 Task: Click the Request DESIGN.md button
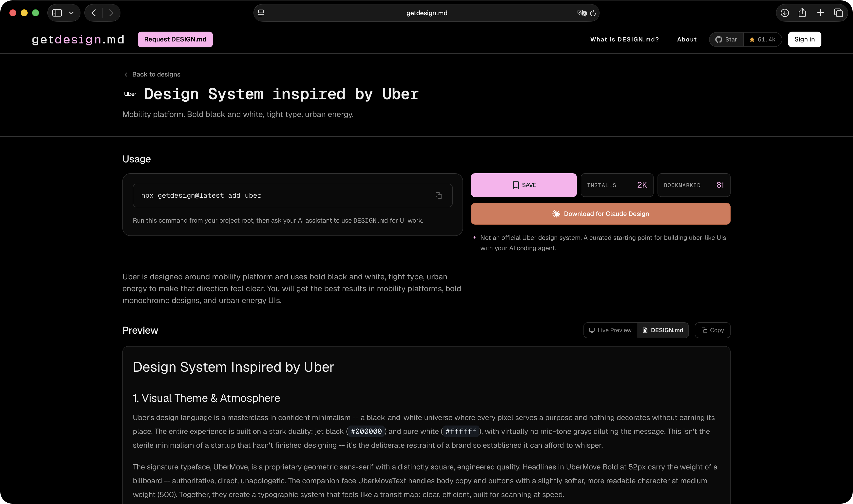pos(175,39)
